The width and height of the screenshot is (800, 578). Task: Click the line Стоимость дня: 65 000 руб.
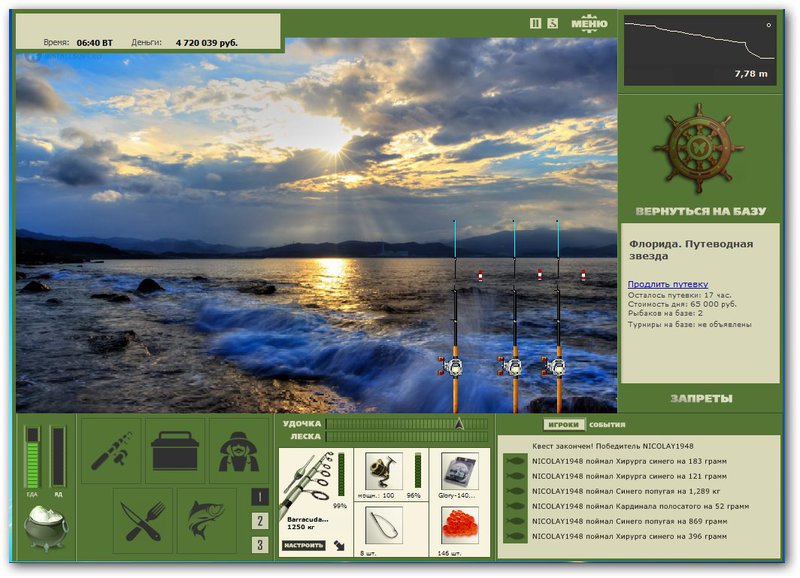[682, 304]
